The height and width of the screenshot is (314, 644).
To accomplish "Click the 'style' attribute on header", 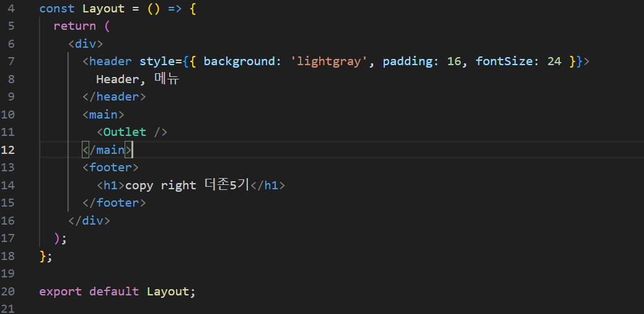I will [157, 61].
